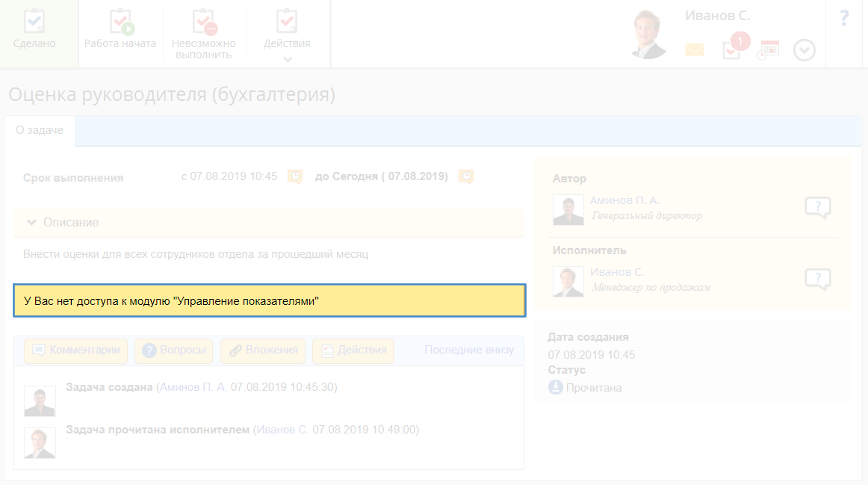Image resolution: width=868 pixels, height=485 pixels.
Task: Open the tasks icon with red badge
Action: click(x=732, y=49)
